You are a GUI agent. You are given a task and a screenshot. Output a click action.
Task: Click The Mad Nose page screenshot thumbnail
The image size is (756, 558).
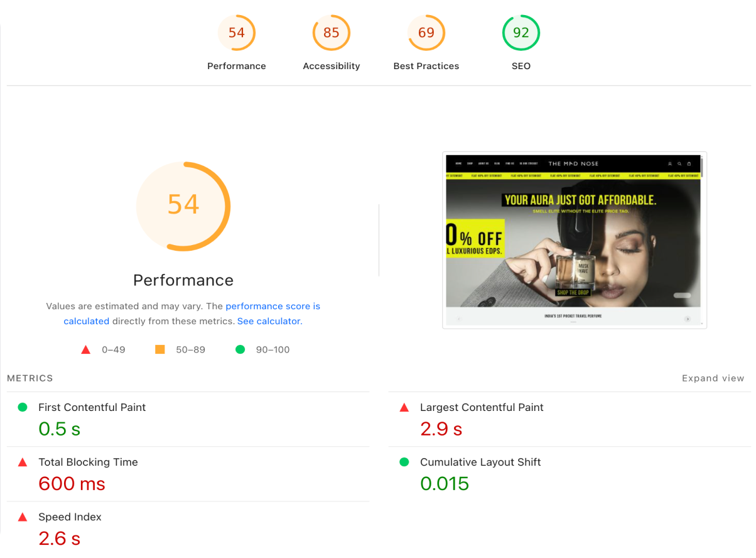point(575,240)
